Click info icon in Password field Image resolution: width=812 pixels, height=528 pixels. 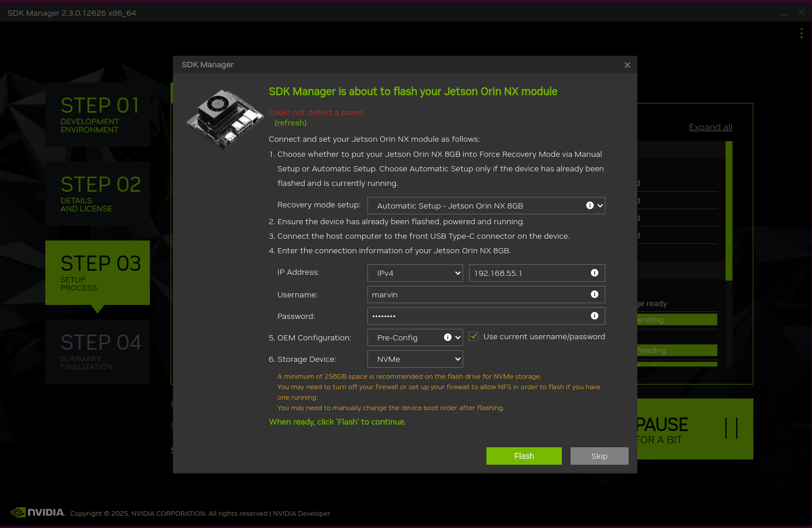pyautogui.click(x=594, y=316)
